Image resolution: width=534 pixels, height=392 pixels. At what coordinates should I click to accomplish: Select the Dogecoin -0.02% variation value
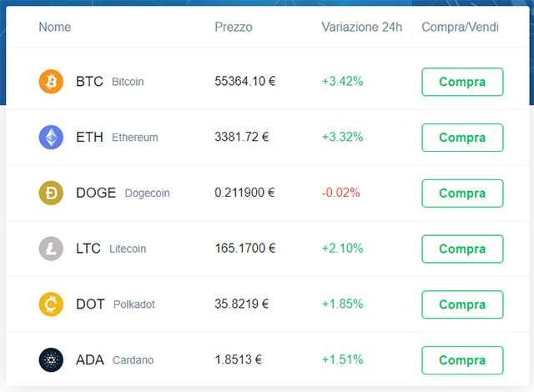340,193
